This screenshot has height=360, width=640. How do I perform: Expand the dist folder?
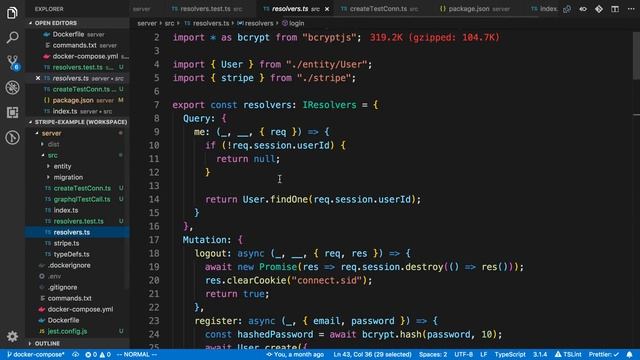(53, 144)
